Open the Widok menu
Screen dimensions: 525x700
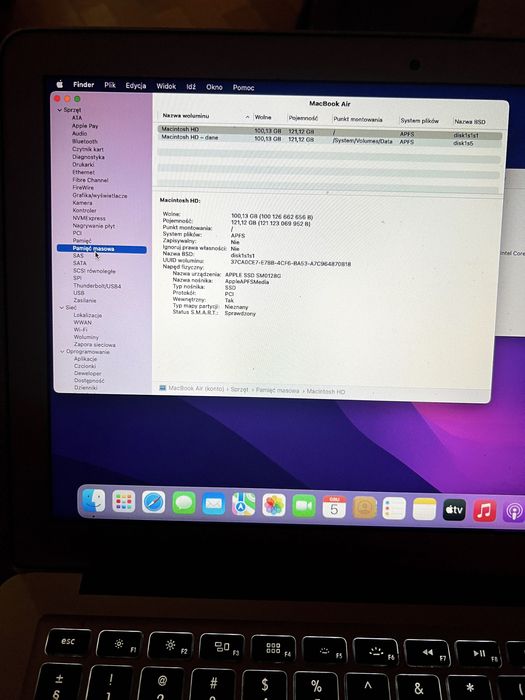(x=166, y=86)
